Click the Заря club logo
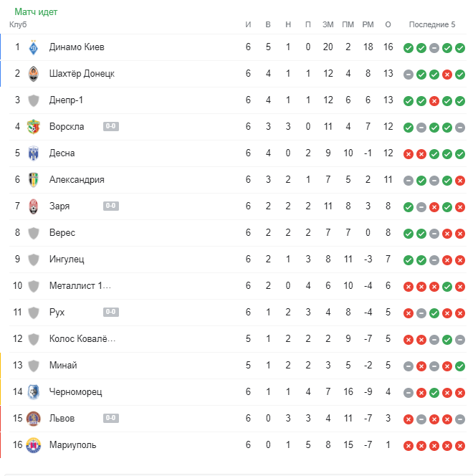The height and width of the screenshot is (476, 473). (34, 206)
